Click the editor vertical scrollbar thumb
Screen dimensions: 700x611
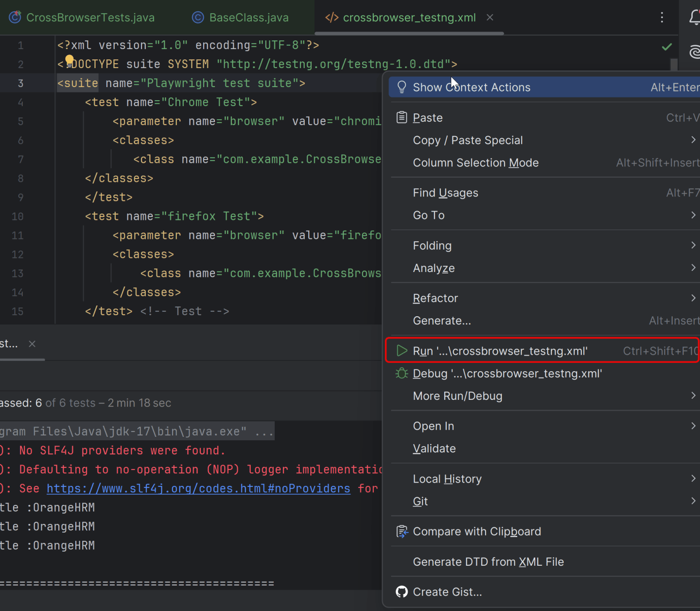click(674, 65)
